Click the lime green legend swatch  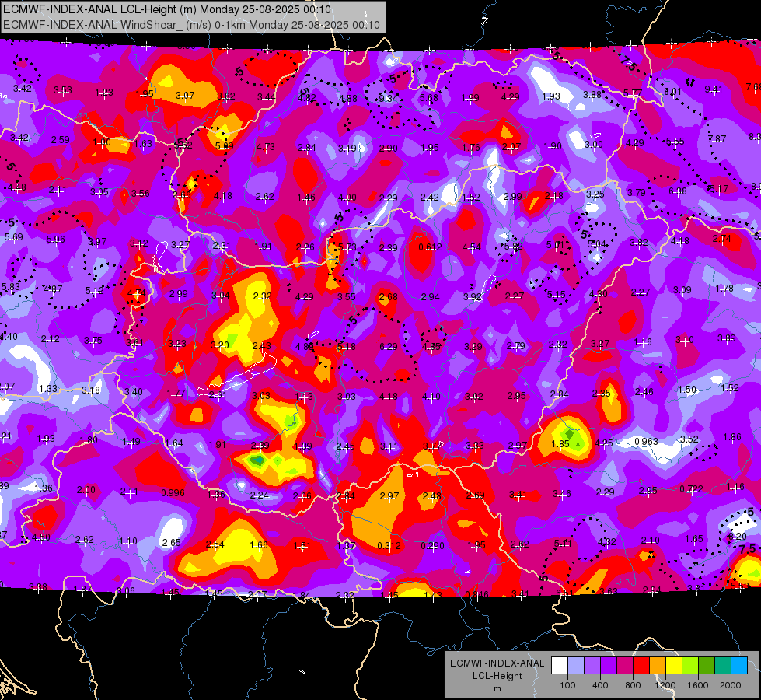pos(690,666)
